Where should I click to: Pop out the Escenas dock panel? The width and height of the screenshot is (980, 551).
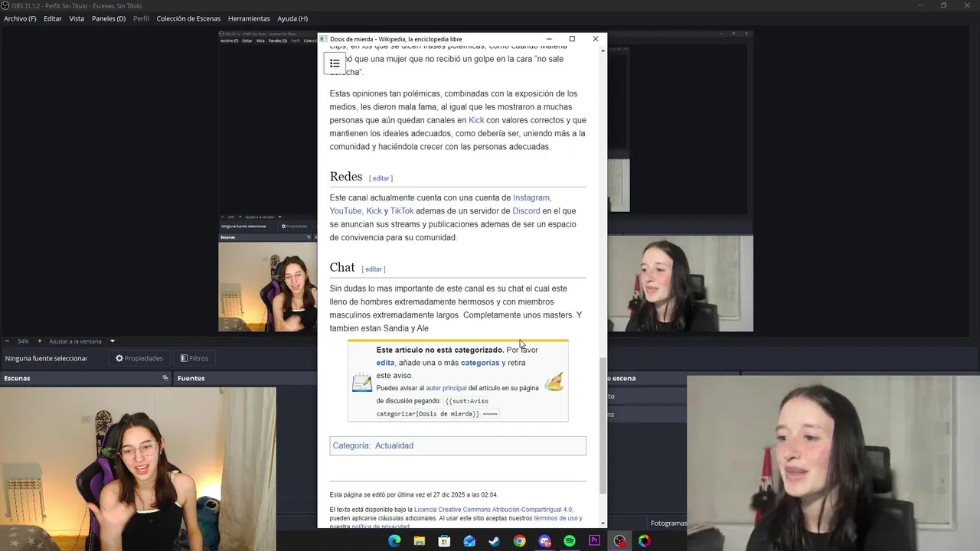(165, 378)
